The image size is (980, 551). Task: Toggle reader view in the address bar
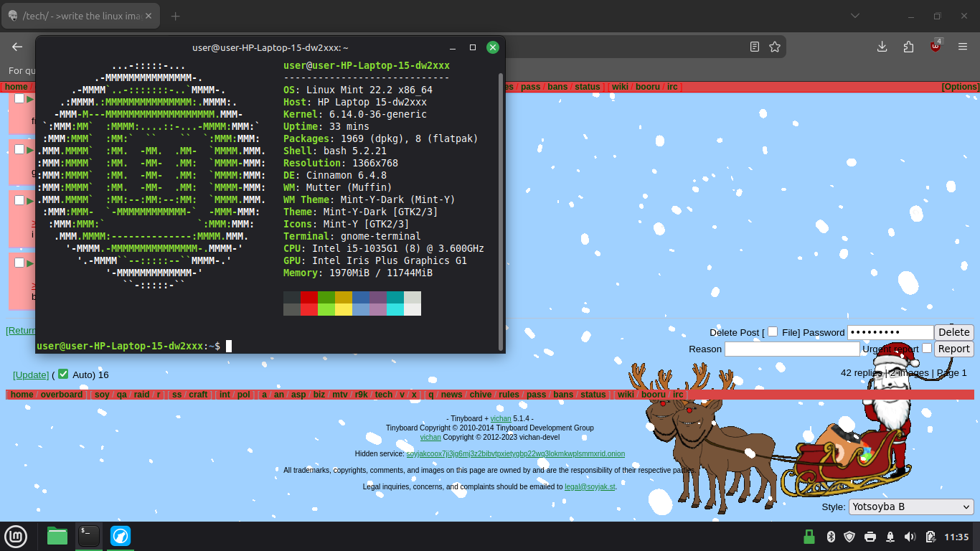tap(755, 47)
